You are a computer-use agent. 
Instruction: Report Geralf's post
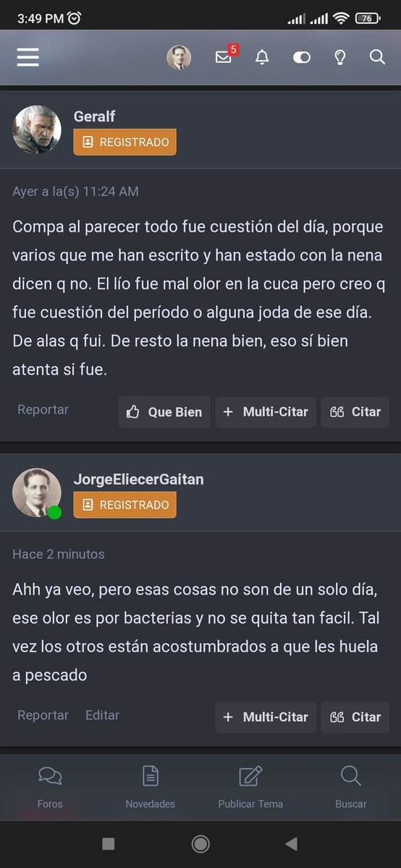(43, 409)
